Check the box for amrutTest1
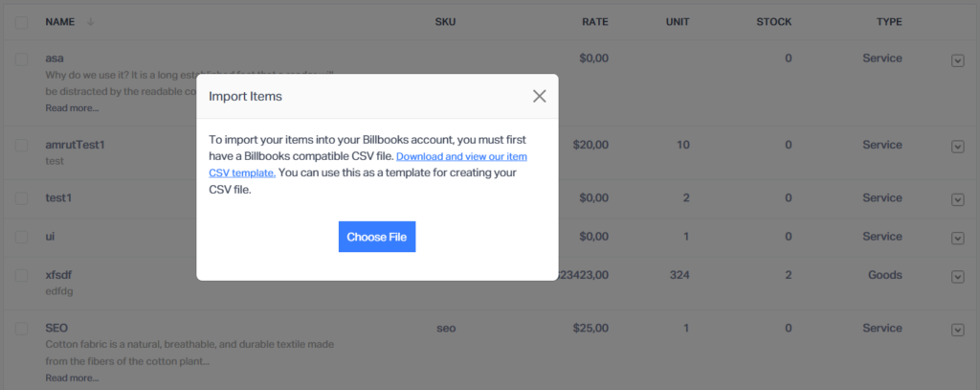The width and height of the screenshot is (980, 390). pyautogui.click(x=21, y=146)
